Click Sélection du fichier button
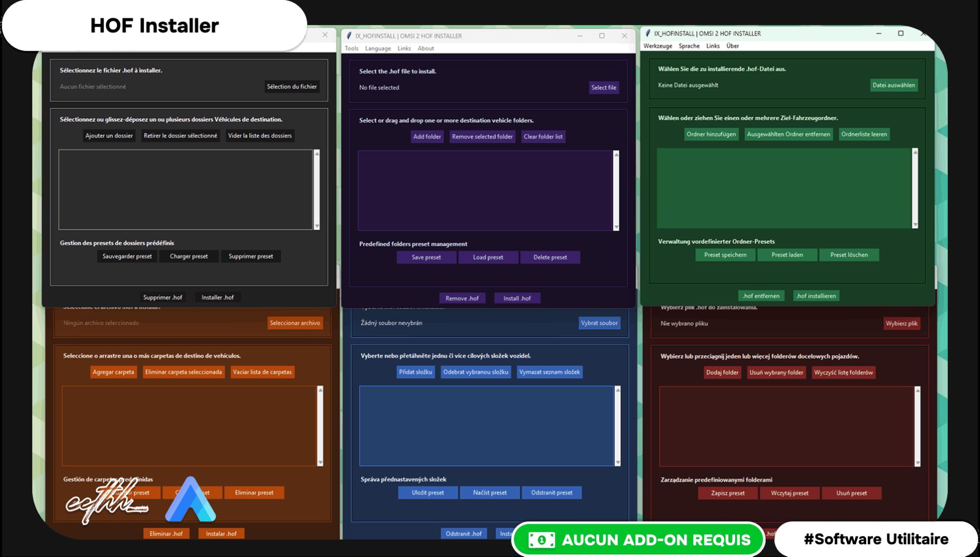The width and height of the screenshot is (980, 557). 292,87
